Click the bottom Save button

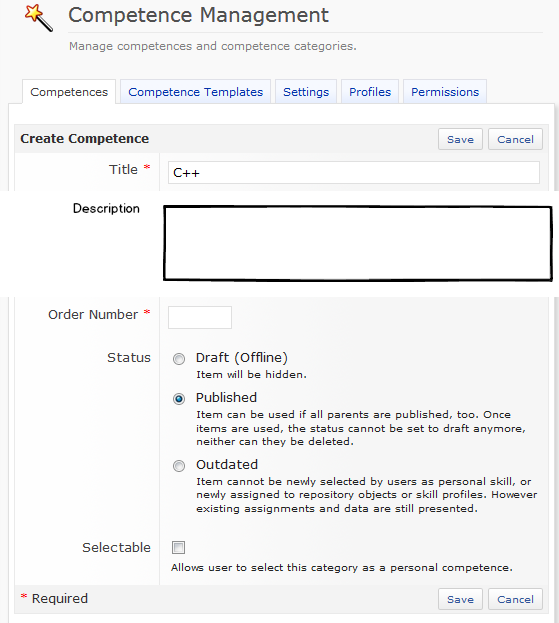460,599
